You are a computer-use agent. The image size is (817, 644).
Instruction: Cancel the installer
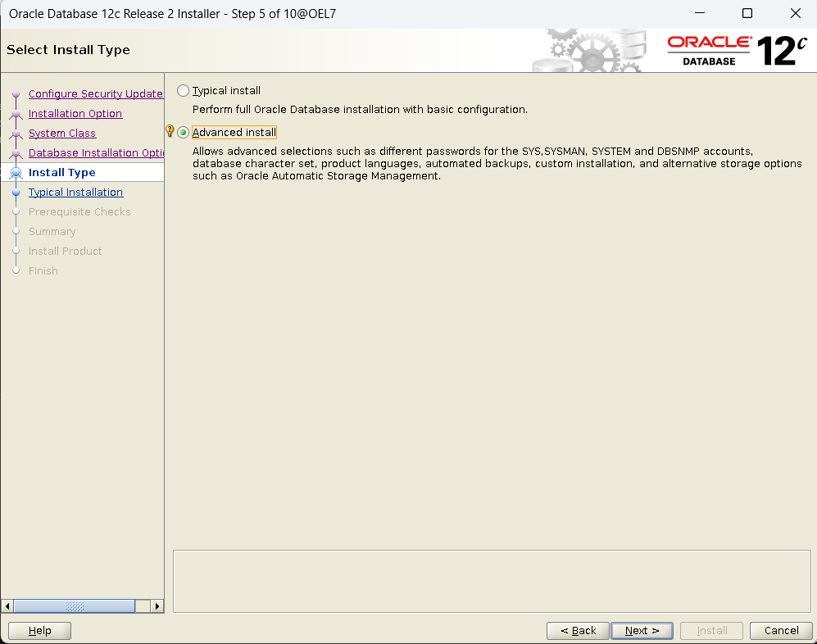point(781,630)
